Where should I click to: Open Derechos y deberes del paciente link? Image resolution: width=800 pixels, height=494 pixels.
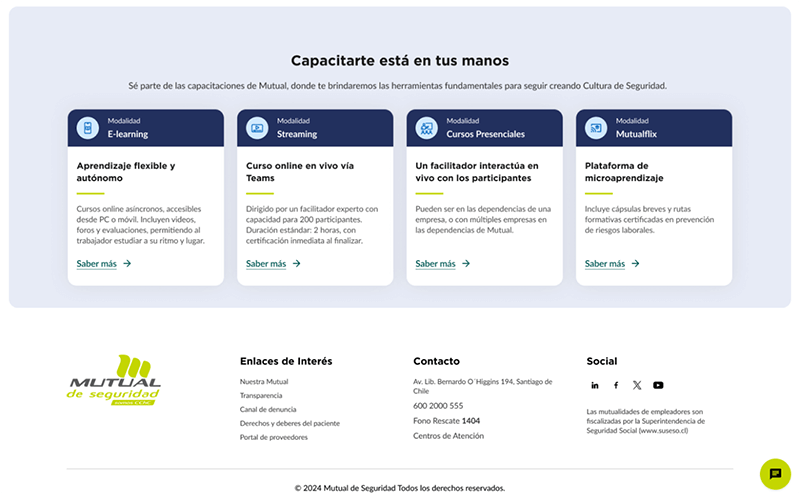(290, 423)
